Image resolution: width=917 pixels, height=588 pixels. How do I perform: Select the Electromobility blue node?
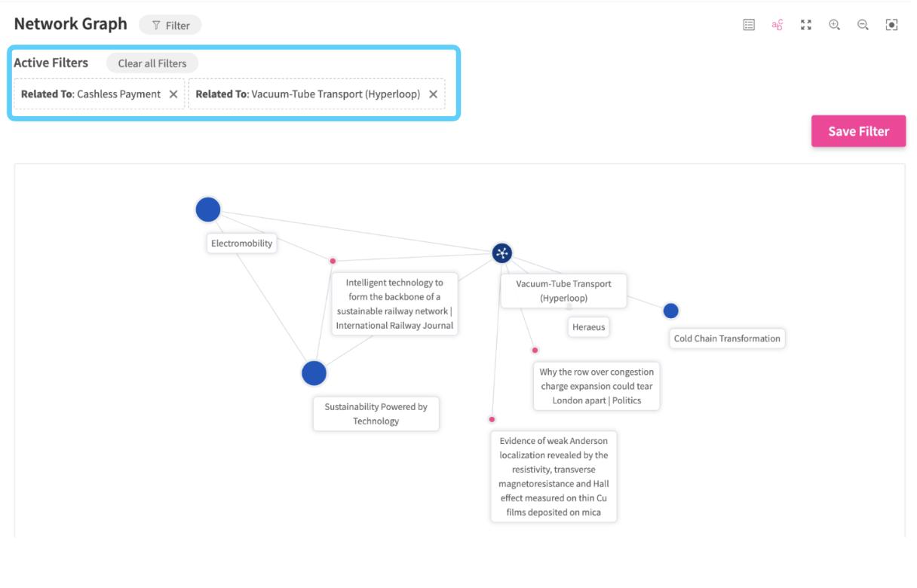(x=208, y=210)
